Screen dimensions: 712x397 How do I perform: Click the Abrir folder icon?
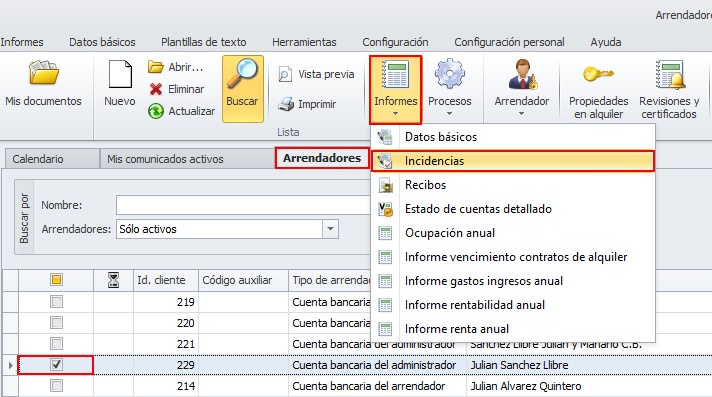156,67
